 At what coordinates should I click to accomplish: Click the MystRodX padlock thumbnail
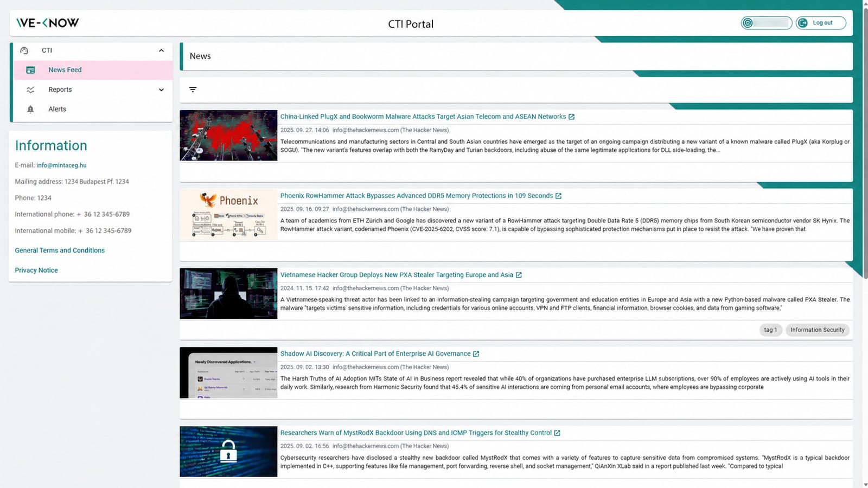(x=228, y=452)
